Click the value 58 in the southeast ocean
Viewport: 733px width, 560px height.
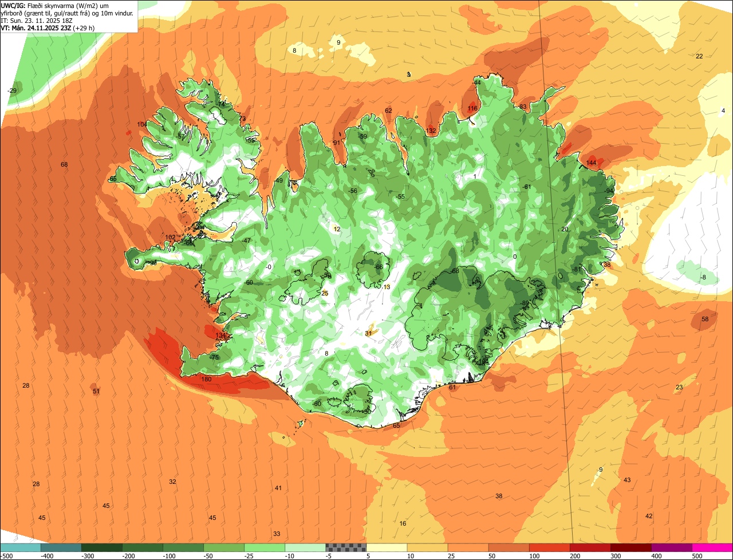[705, 320]
